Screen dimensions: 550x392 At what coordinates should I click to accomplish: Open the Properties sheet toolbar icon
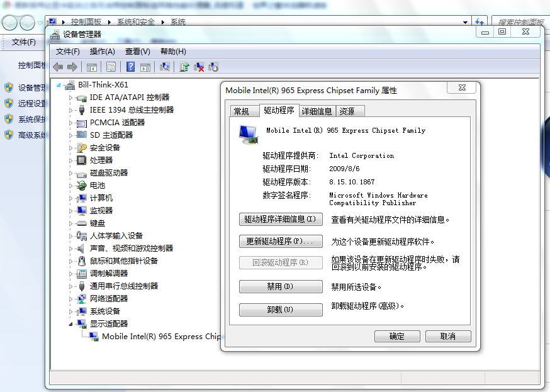tap(111, 67)
